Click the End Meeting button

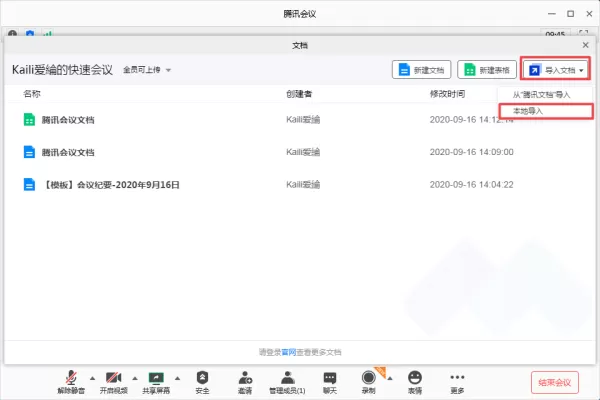[x=554, y=382]
